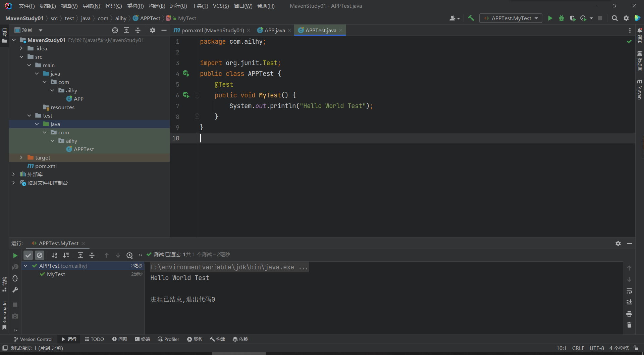Run APPTest.MyTest with green play button
644x355 pixels.
[550, 18]
